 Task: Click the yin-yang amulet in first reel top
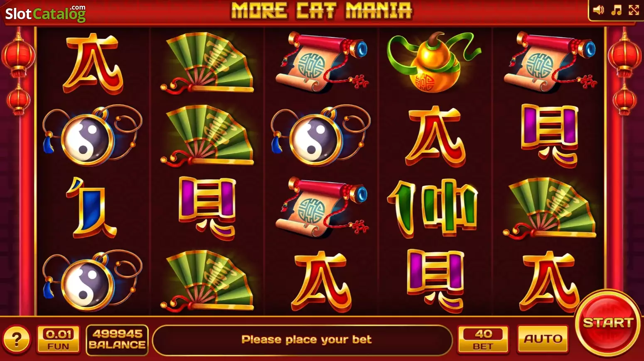tap(92, 135)
